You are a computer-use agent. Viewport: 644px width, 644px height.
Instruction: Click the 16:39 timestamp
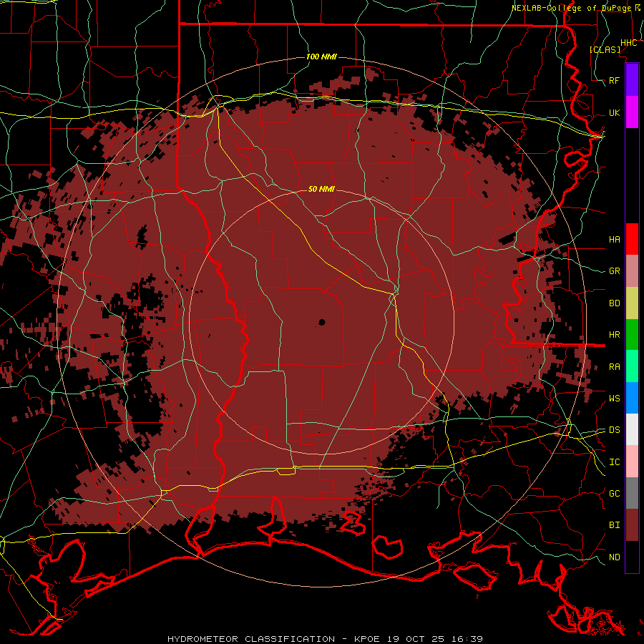467,639
